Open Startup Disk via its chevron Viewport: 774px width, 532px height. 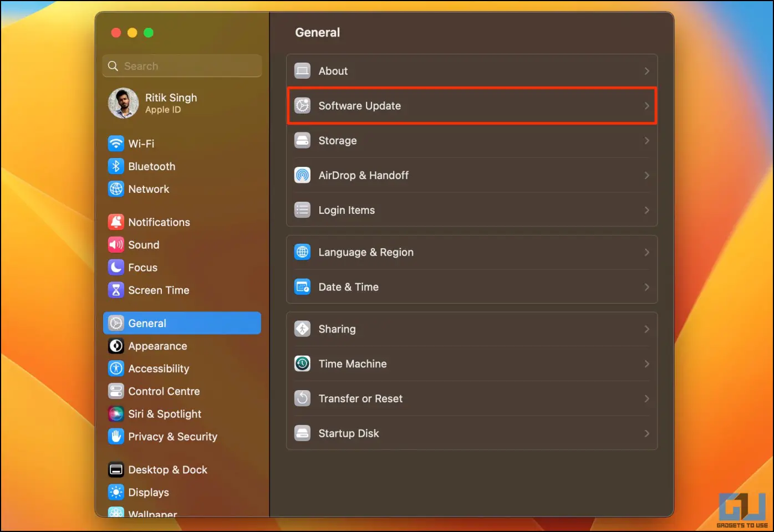click(x=646, y=433)
